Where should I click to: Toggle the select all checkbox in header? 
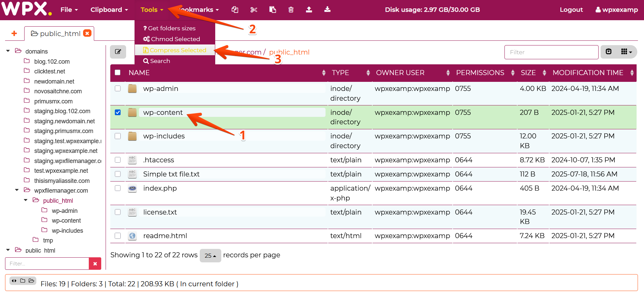coord(118,72)
